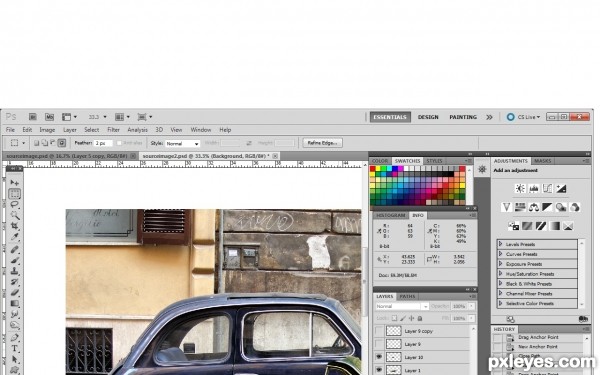Add a Color Balance adjustment
The image size is (600, 375).
point(533,207)
